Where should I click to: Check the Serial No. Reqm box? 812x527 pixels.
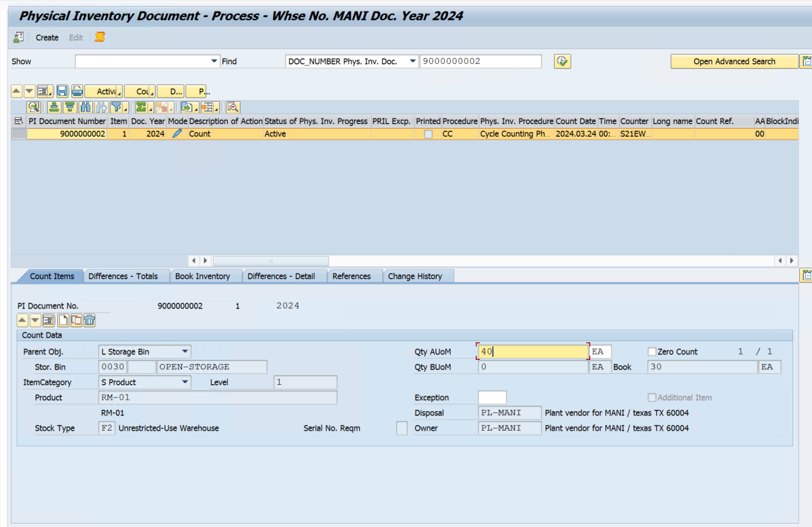point(402,428)
